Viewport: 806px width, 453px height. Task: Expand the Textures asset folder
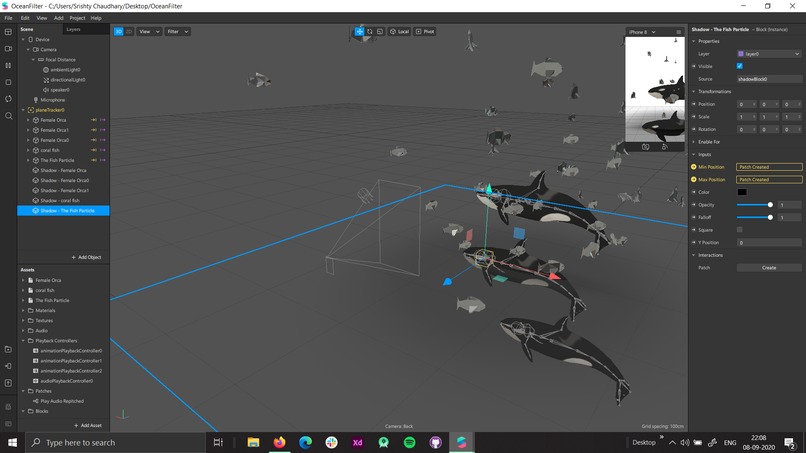click(x=23, y=321)
